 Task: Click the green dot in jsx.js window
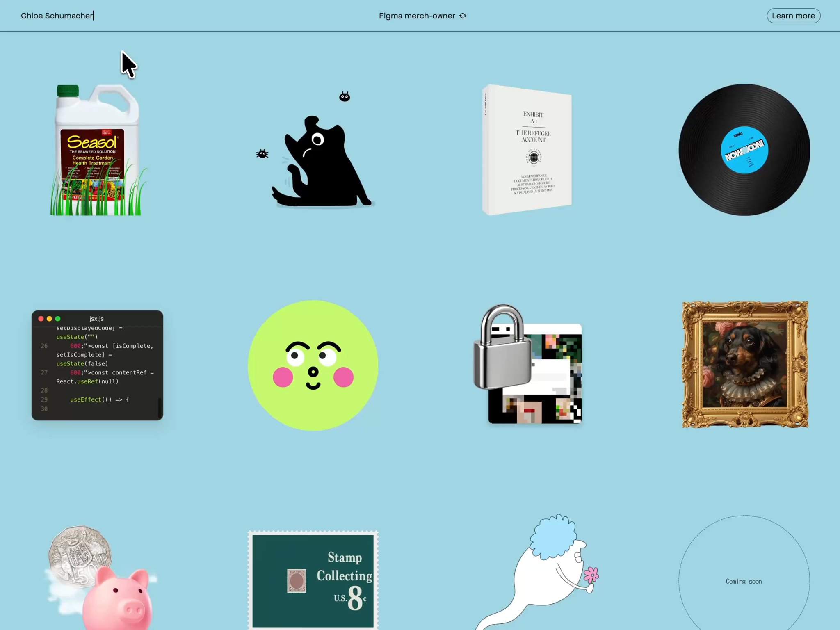click(x=58, y=319)
